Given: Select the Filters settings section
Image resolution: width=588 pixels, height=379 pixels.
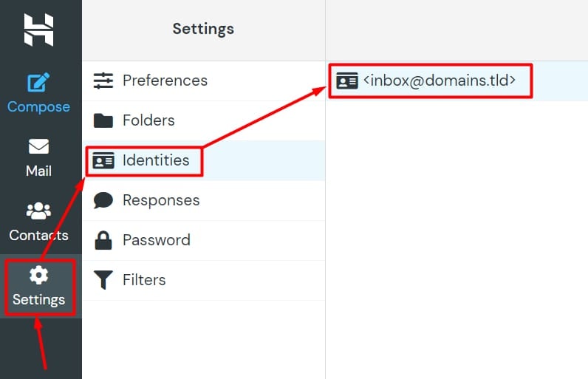Looking at the screenshot, I should [x=144, y=280].
